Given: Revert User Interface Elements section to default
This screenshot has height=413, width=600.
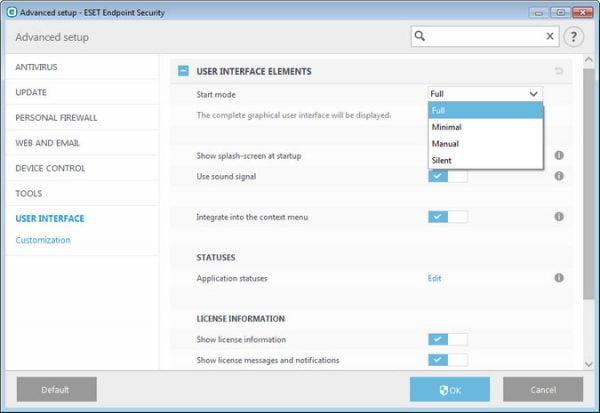Looking at the screenshot, I should (x=559, y=71).
